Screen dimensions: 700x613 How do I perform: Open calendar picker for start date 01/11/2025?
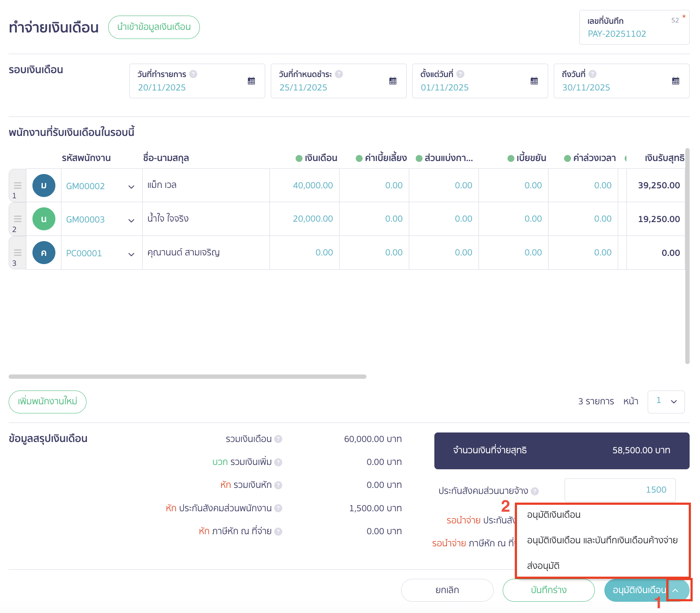[534, 81]
